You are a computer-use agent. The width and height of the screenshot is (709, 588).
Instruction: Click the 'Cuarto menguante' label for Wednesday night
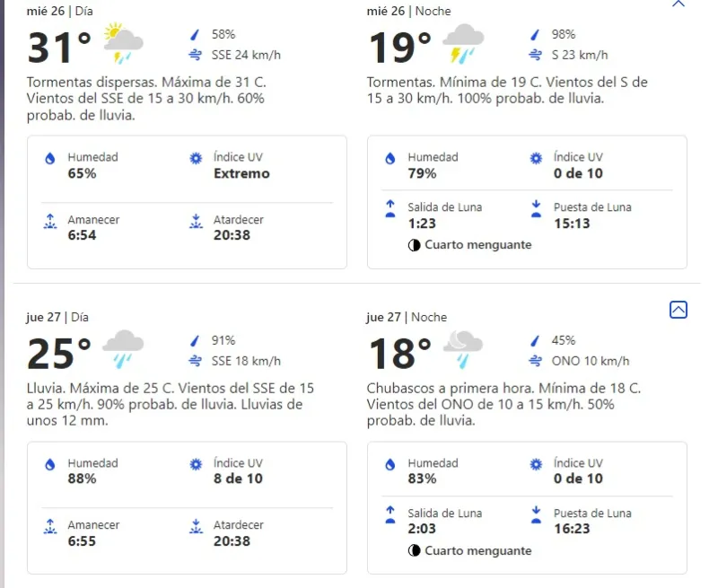click(x=477, y=245)
